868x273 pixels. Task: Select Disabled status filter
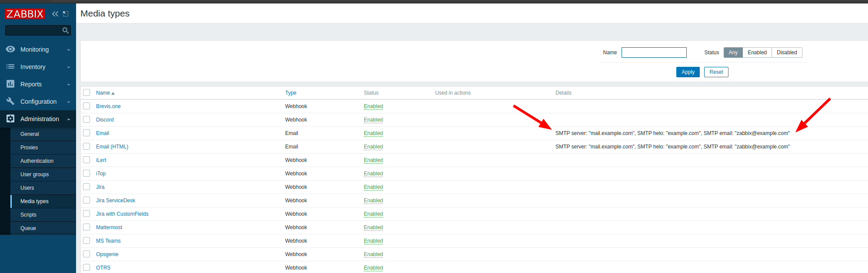coord(787,53)
